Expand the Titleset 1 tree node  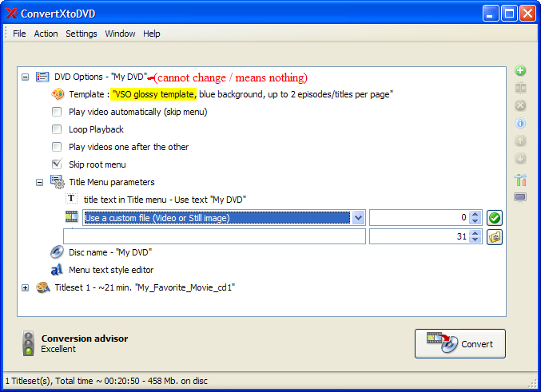click(26, 287)
